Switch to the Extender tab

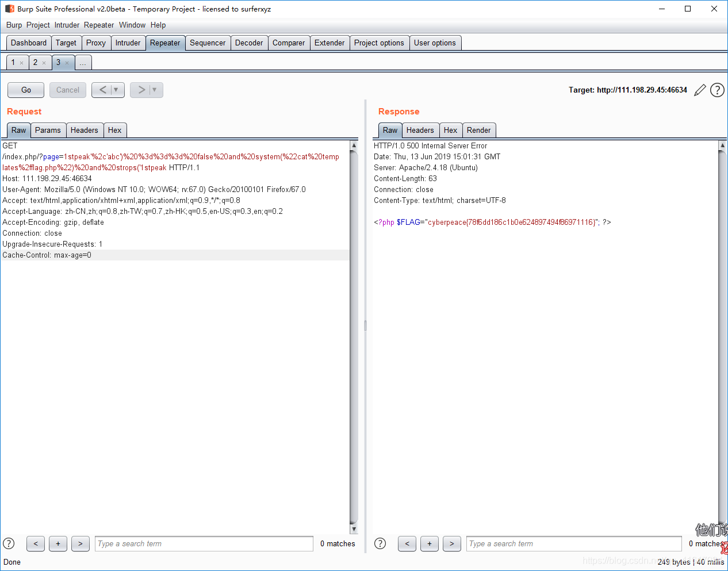[x=329, y=43]
